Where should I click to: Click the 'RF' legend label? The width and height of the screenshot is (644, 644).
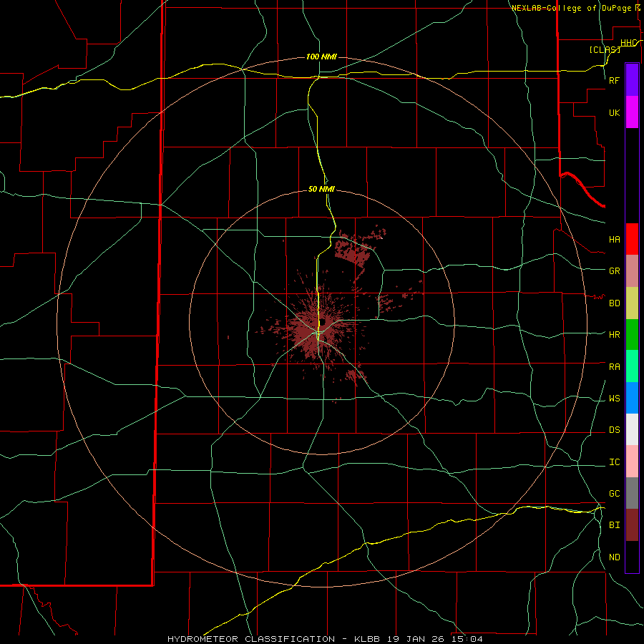[614, 80]
